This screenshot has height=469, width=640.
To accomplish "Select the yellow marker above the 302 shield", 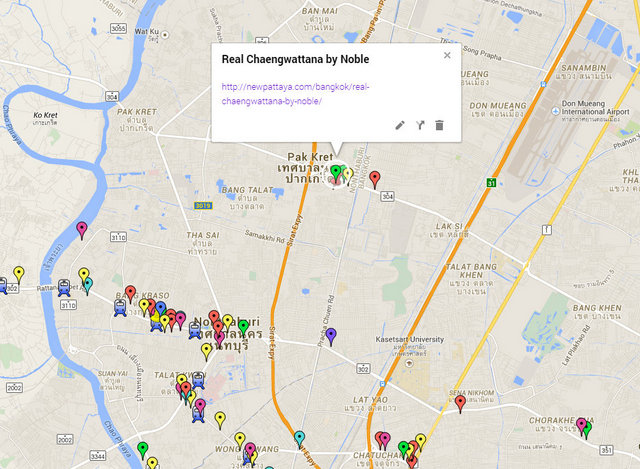I will [x=19, y=274].
